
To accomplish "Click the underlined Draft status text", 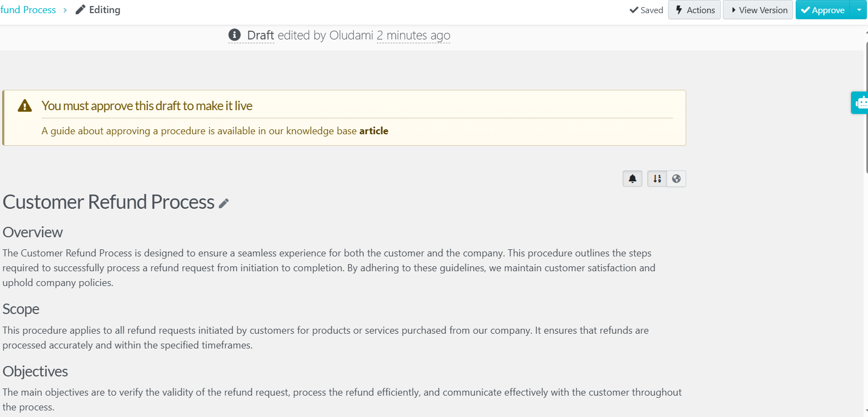I will pos(260,35).
